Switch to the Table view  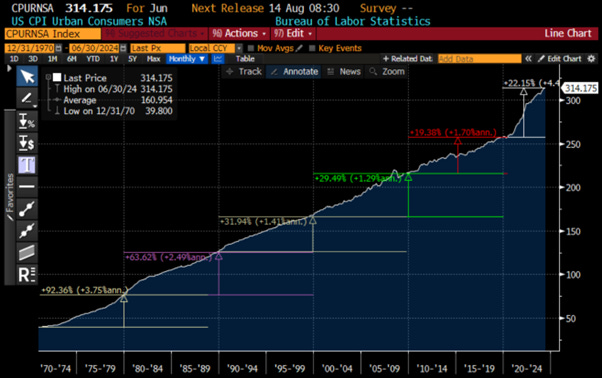point(245,59)
